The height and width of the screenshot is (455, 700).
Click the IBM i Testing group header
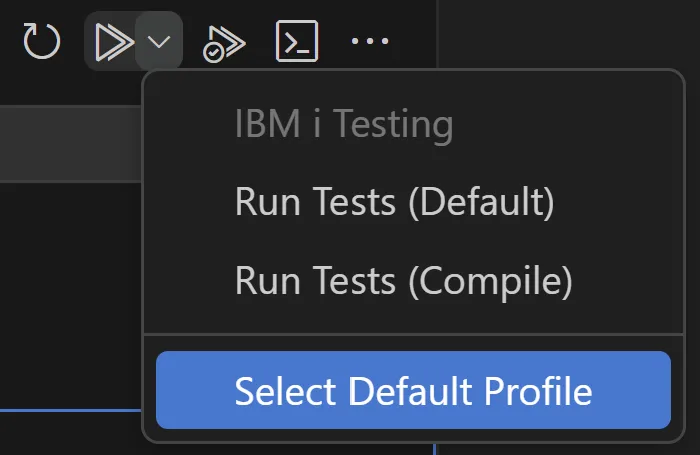coord(344,124)
